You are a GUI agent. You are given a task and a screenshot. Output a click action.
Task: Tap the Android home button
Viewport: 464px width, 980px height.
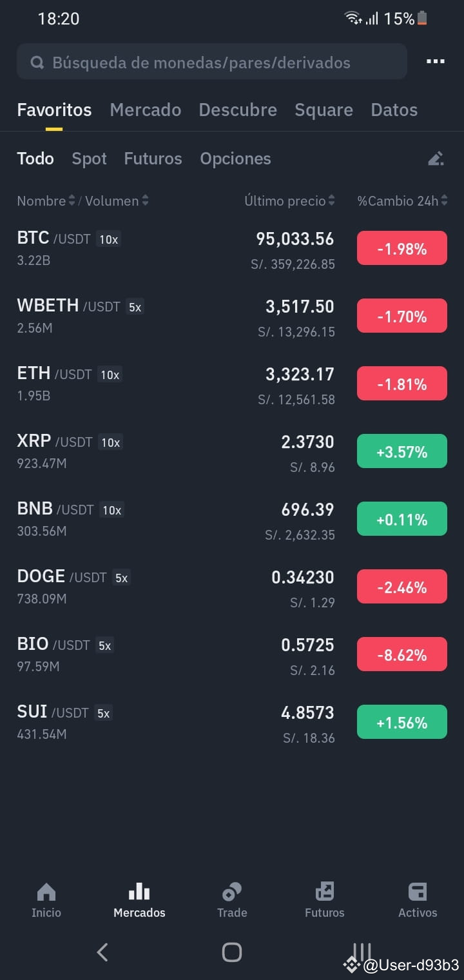(x=232, y=952)
